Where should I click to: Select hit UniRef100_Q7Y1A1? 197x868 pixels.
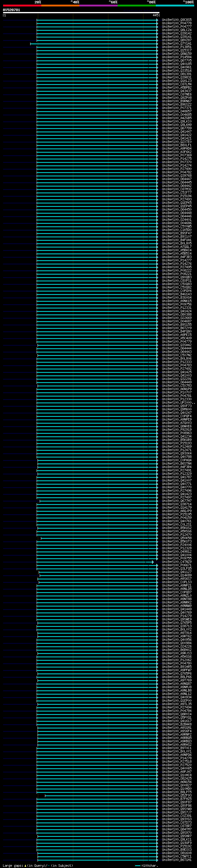click(x=177, y=43)
